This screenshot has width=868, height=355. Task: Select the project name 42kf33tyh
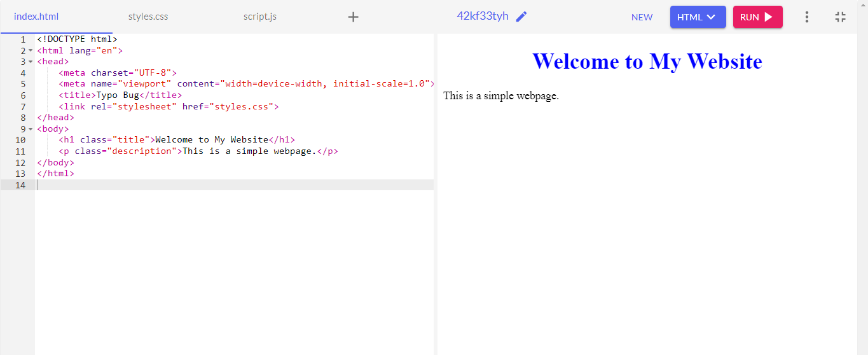[483, 16]
